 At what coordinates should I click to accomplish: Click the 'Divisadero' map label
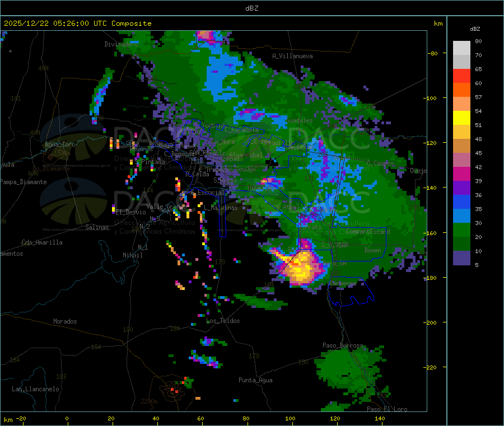tap(121, 44)
